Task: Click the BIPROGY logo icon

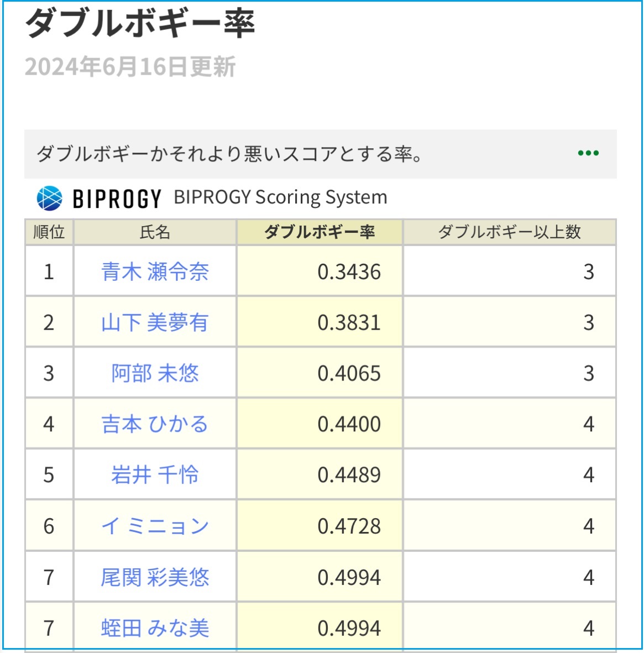Action: pyautogui.click(x=50, y=198)
